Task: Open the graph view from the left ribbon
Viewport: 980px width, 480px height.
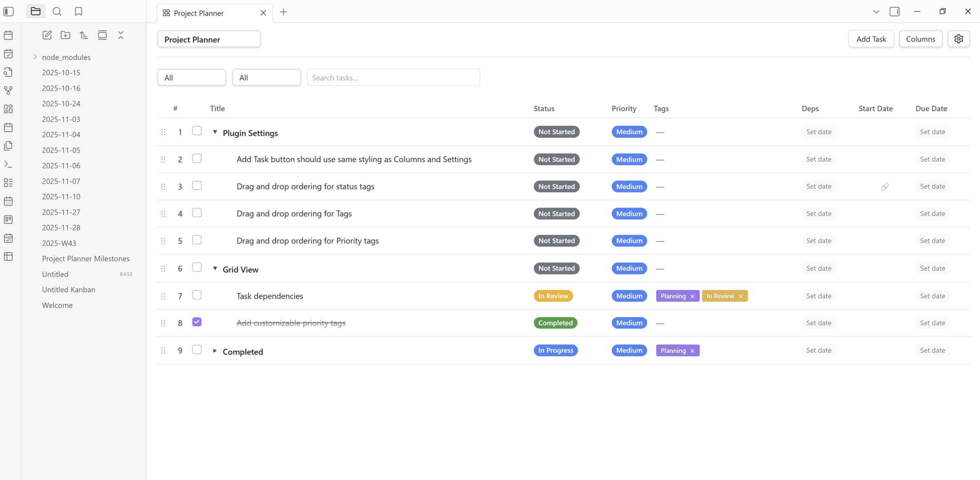Action: pos(8,91)
